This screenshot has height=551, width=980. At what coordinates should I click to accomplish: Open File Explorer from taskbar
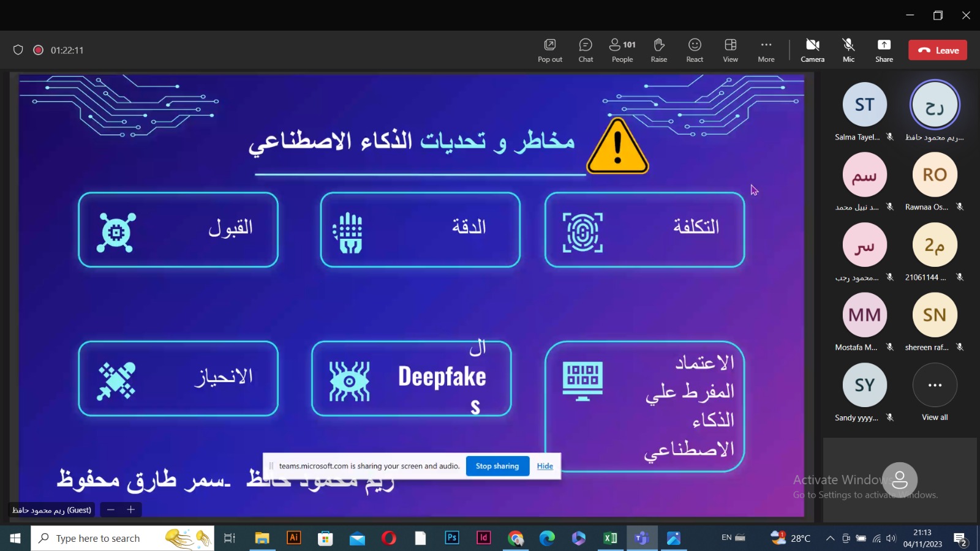tap(262, 538)
